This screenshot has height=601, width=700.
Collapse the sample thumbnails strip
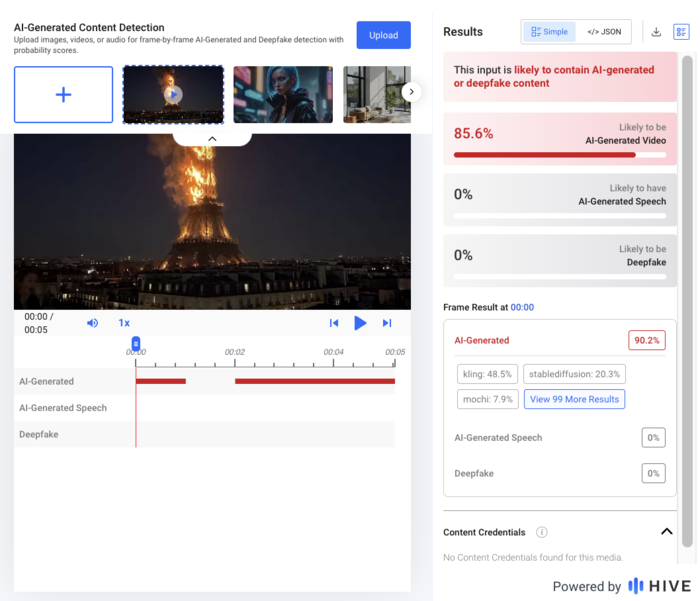pos(212,139)
